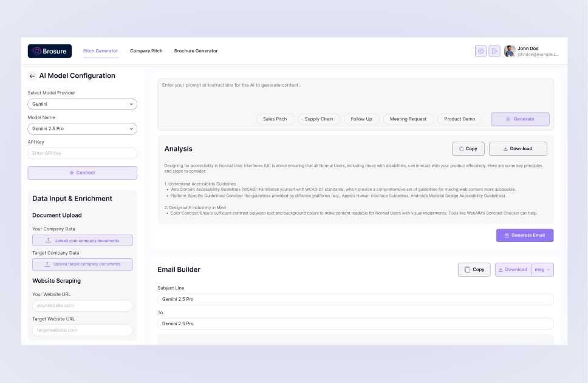The height and width of the screenshot is (383, 588).
Task: Click the envelope icon on Generate Email
Action: [506, 235]
